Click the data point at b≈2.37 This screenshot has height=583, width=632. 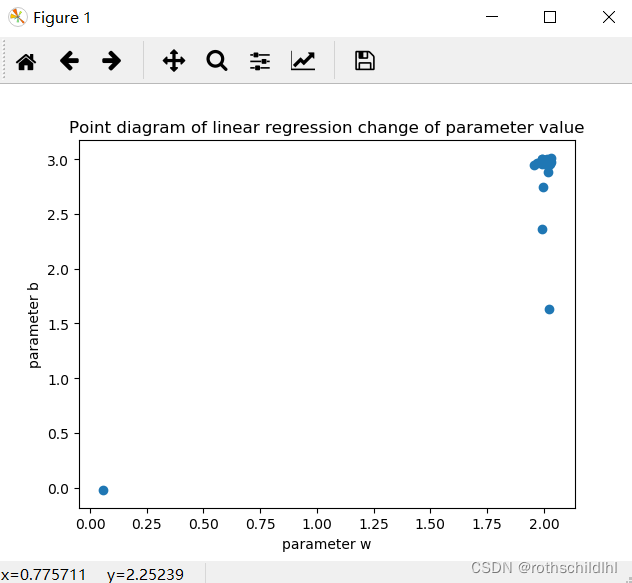[542, 229]
